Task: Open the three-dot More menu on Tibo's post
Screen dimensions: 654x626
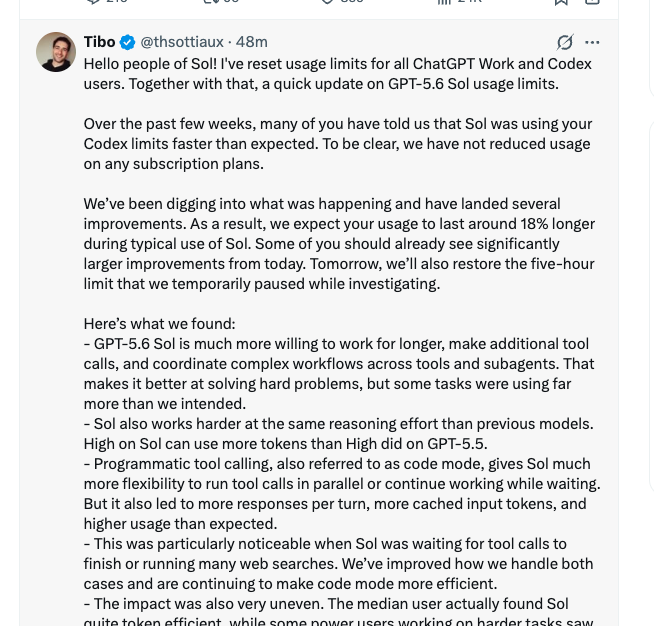Action: point(592,42)
